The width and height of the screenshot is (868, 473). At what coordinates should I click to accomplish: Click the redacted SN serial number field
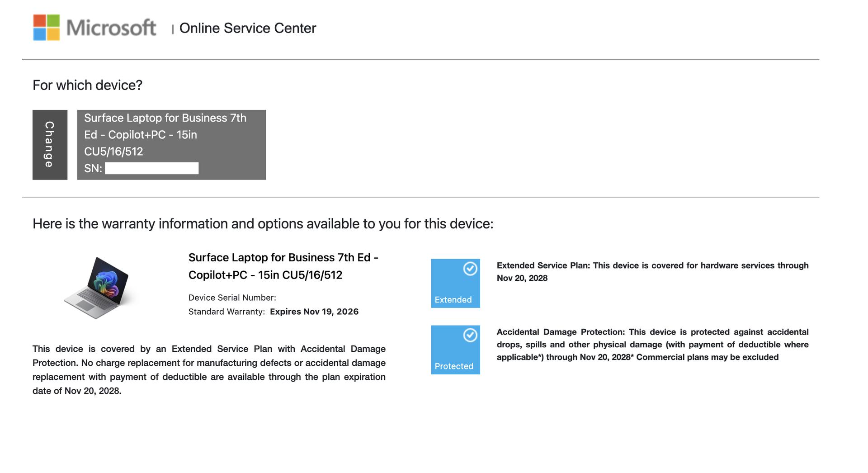tap(151, 169)
